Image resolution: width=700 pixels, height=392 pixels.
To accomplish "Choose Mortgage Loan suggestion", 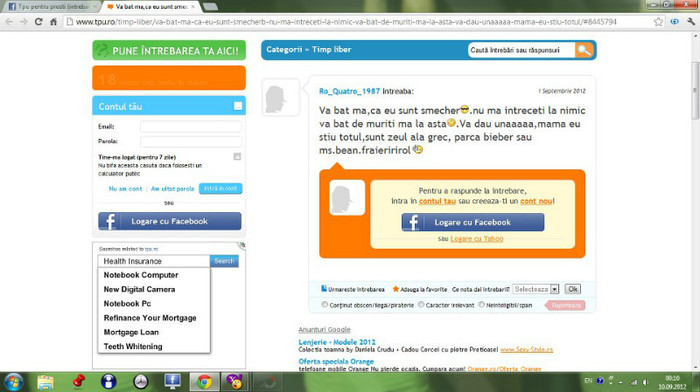I will [x=131, y=332].
